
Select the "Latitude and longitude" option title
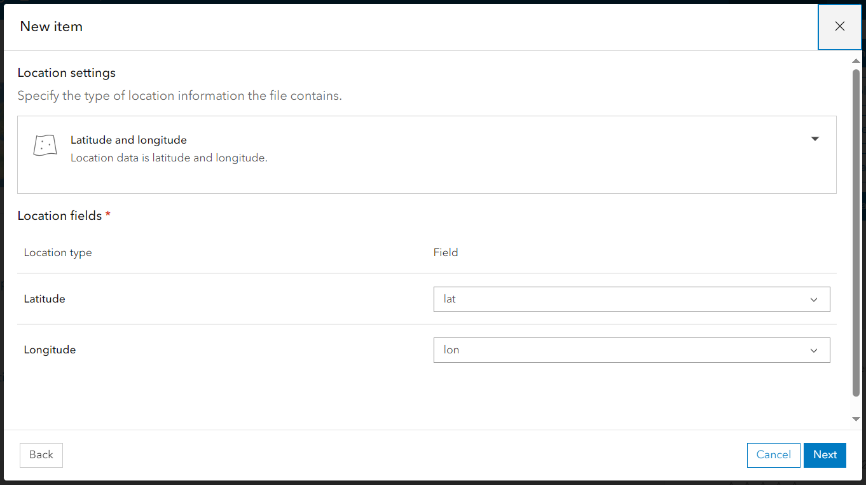128,140
